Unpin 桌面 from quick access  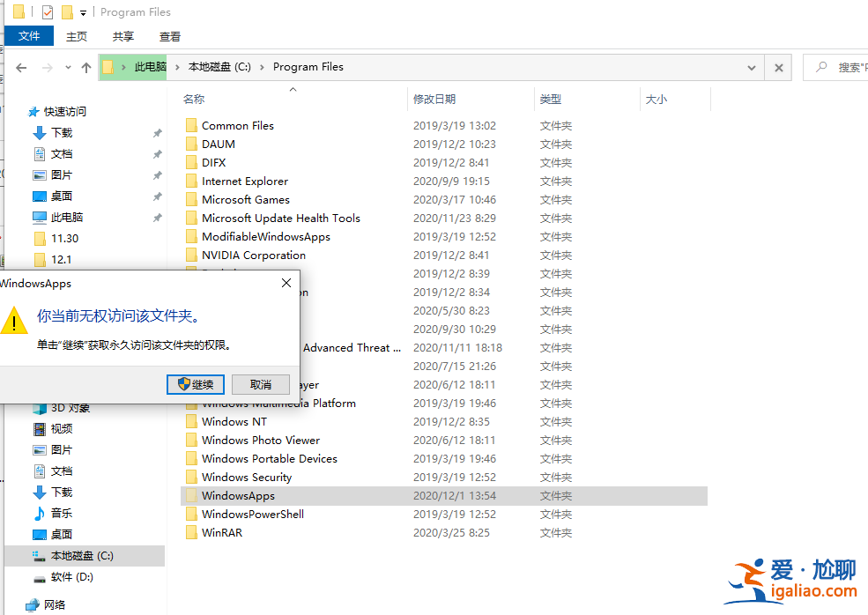point(158,196)
